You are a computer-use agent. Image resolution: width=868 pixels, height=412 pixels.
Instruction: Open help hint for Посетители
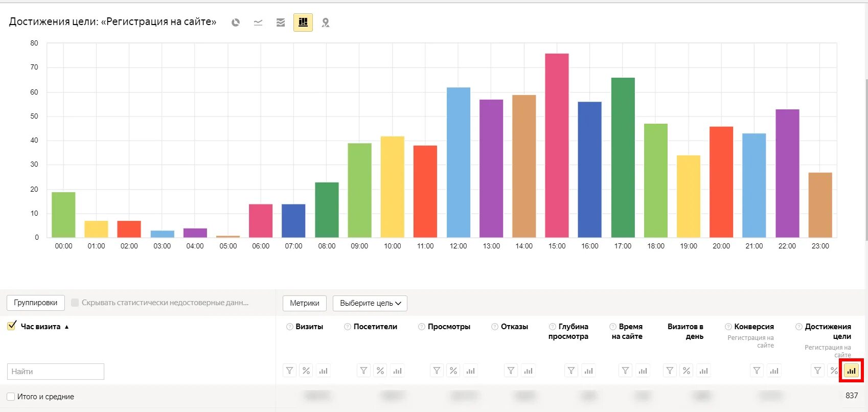pos(348,327)
